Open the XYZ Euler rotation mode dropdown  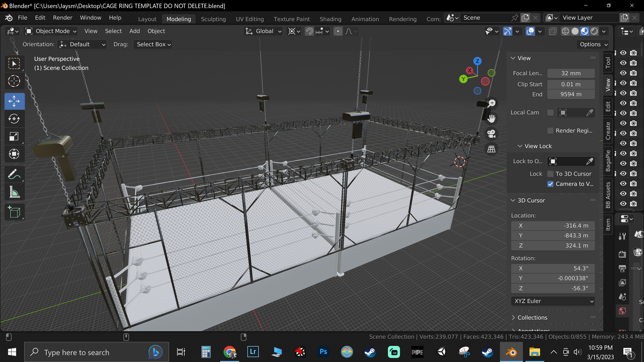click(x=553, y=301)
